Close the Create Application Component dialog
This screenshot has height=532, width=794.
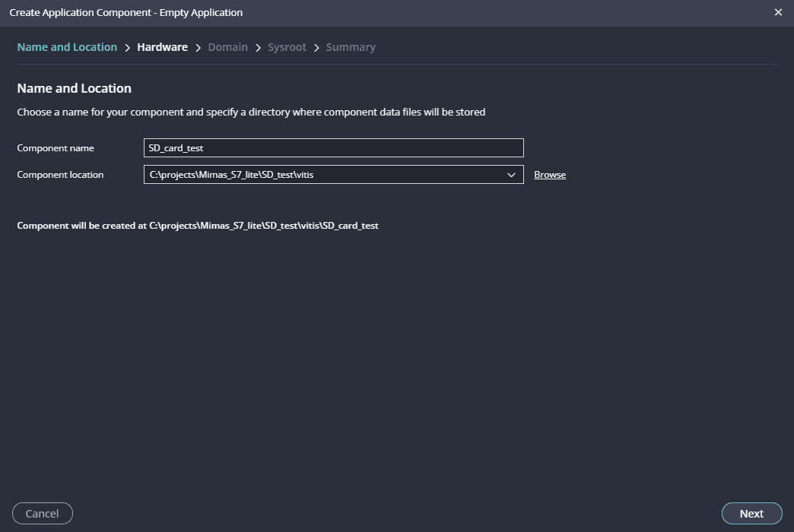pyautogui.click(x=777, y=12)
